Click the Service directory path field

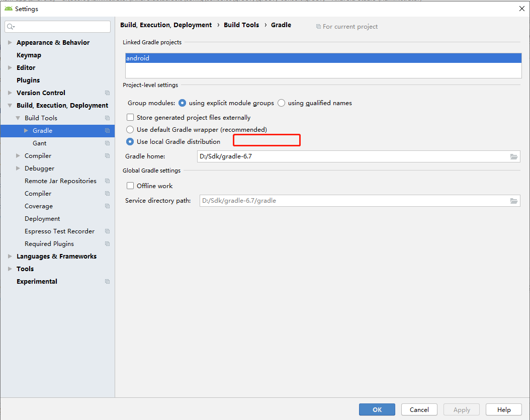(360, 201)
